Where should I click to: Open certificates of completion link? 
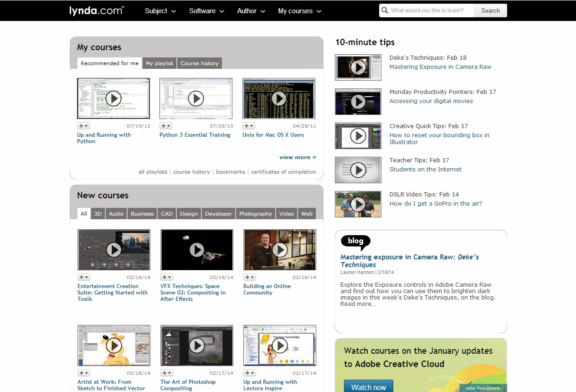pyautogui.click(x=283, y=172)
